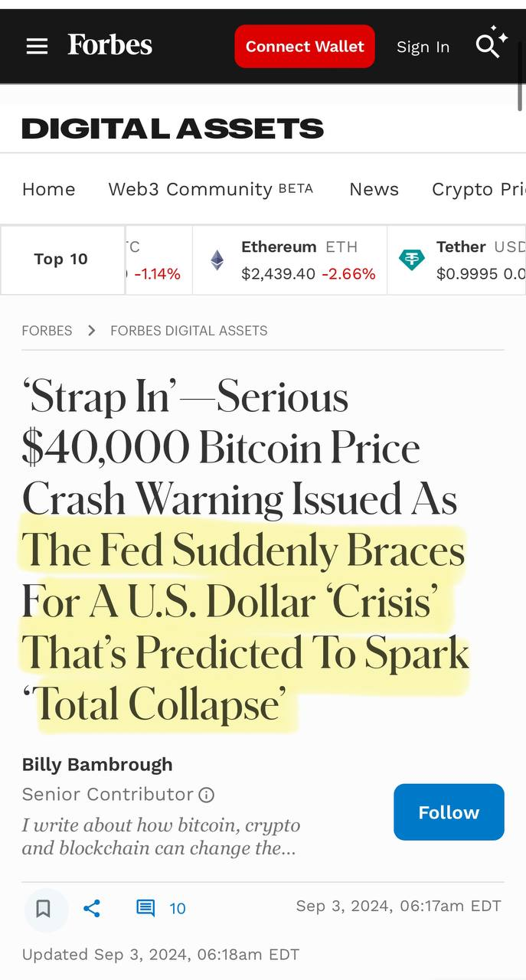Switch to the News tab
The image size is (526, 980).
pyautogui.click(x=374, y=189)
